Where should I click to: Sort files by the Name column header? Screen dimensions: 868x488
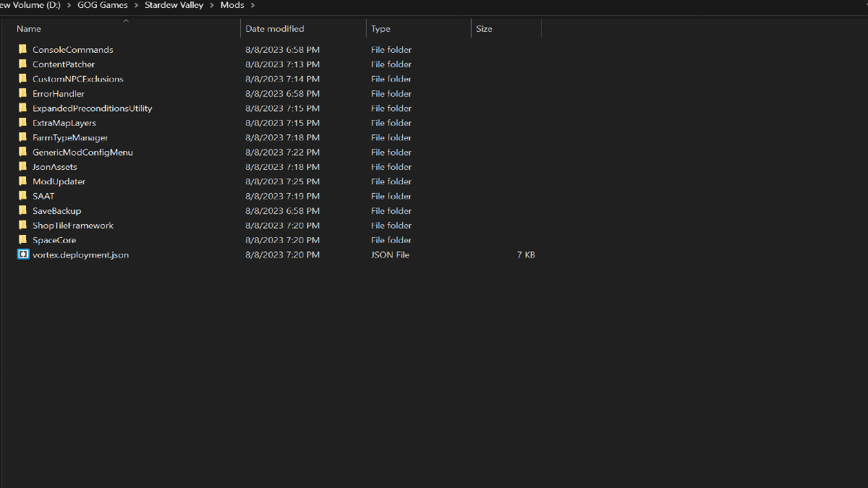(29, 29)
